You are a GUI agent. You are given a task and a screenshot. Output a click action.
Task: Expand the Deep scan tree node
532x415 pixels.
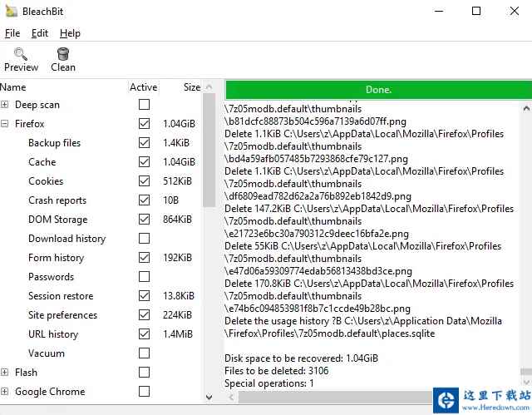point(4,105)
